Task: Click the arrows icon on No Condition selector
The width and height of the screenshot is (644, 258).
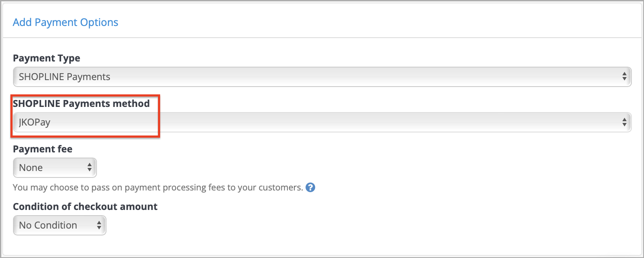Action: point(99,225)
